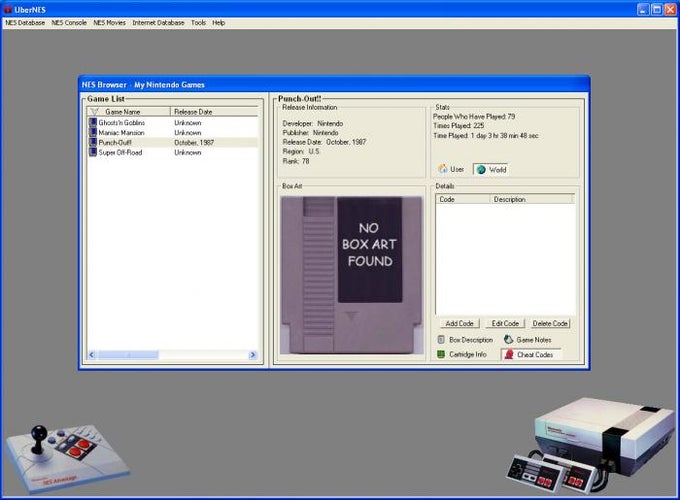Screen dimensions: 680x500
Task: Show the Box Description panel
Action: coord(465,340)
